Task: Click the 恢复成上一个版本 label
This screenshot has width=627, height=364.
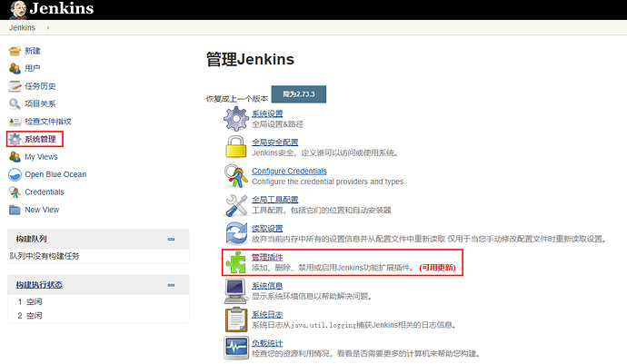Action: click(237, 98)
